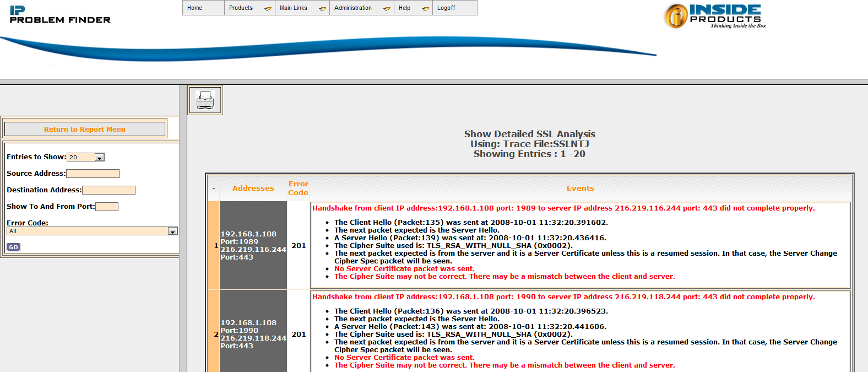Viewport: 868px width, 372px height.
Task: Click the Events column header
Action: 580,188
